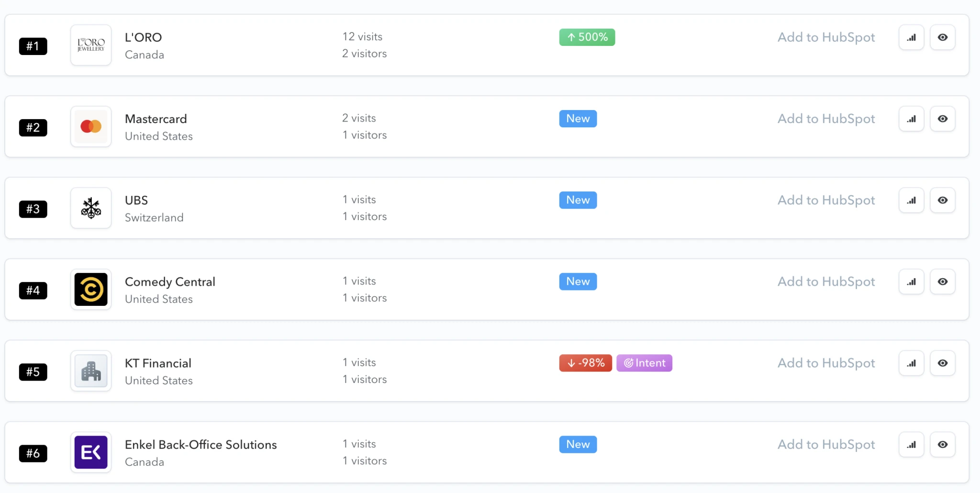Add UBS to HubSpot

point(826,200)
